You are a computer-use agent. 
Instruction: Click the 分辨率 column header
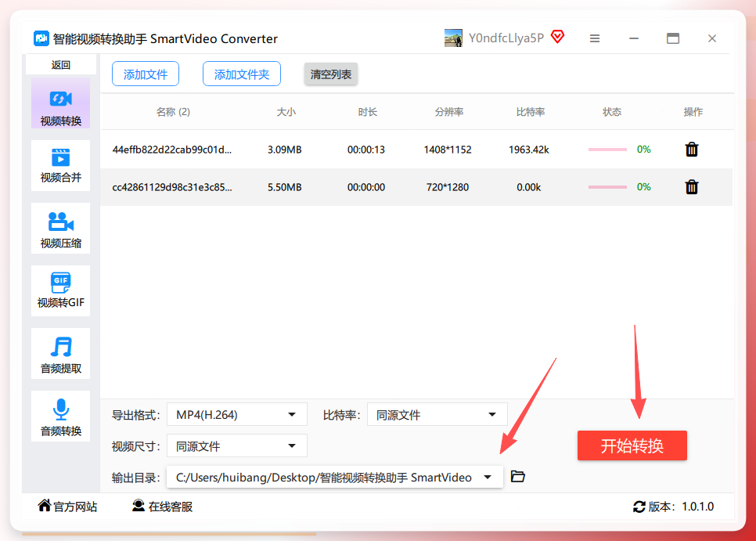pyautogui.click(x=449, y=112)
